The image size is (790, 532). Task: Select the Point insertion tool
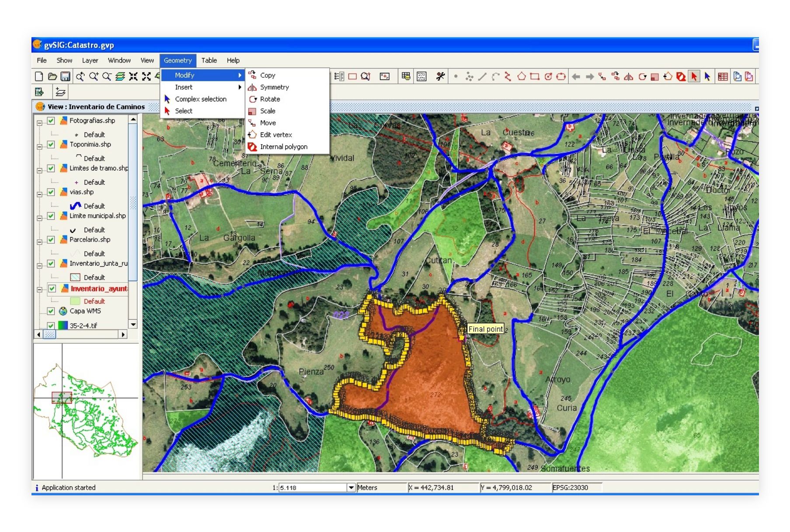456,76
